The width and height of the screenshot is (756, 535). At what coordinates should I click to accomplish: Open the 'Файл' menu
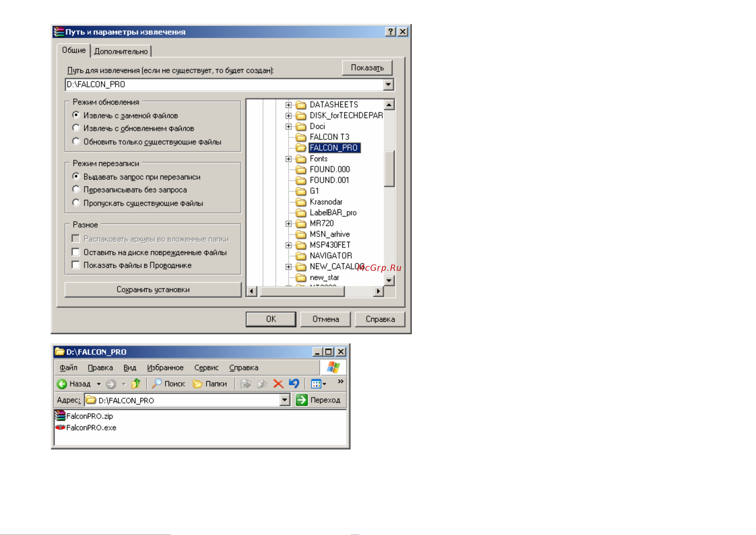pyautogui.click(x=68, y=367)
